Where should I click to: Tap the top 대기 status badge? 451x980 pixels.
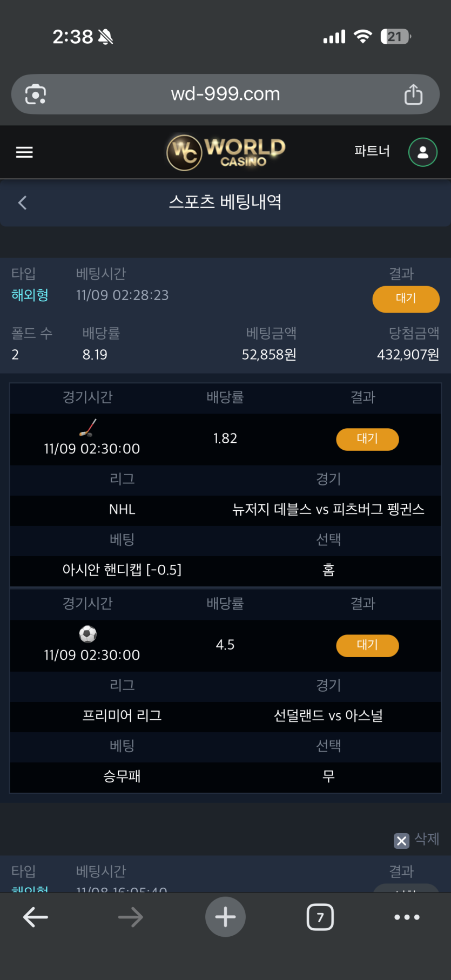406,299
